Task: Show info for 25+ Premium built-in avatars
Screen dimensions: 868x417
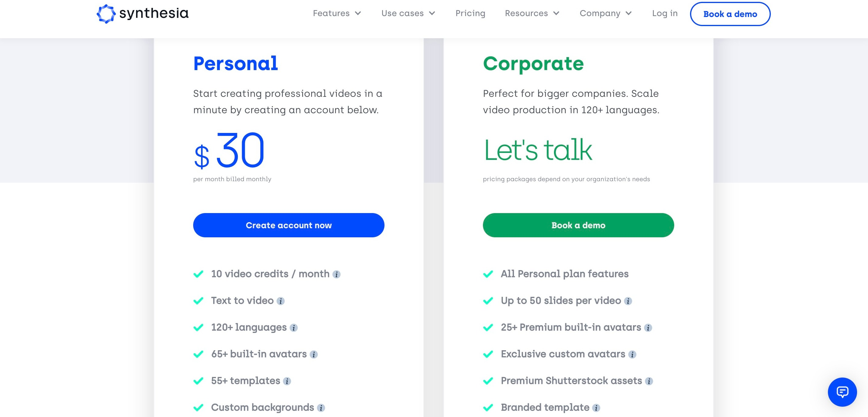Action: point(648,328)
